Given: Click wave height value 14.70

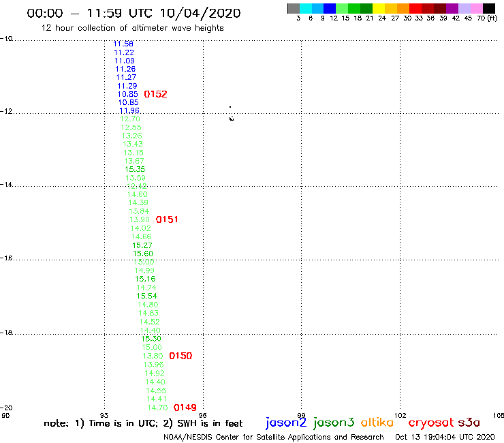Looking at the screenshot, I should click(x=157, y=408).
